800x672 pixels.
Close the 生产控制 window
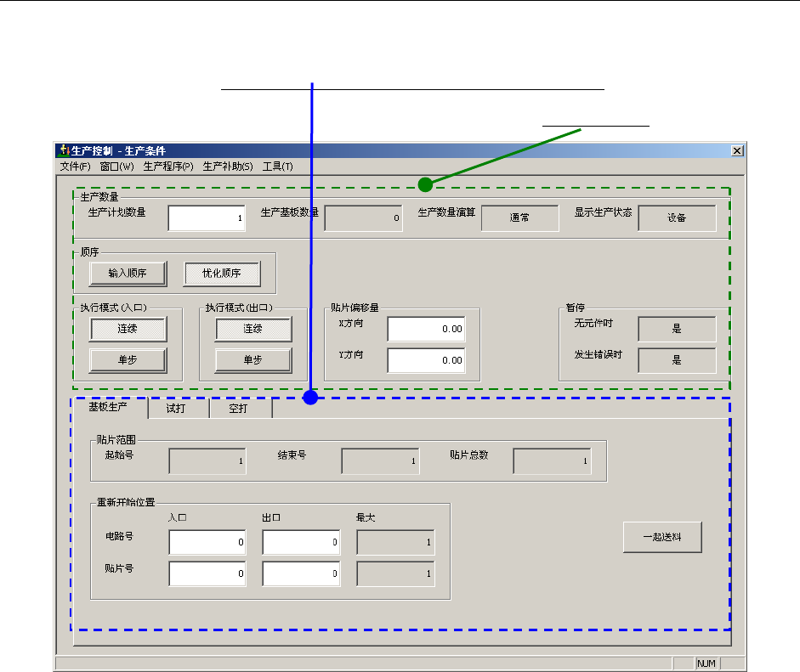[737, 151]
